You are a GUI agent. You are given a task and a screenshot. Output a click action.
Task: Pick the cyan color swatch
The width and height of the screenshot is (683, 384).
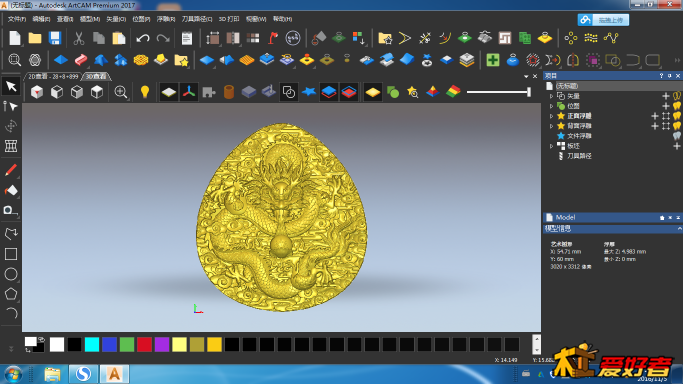pos(92,344)
